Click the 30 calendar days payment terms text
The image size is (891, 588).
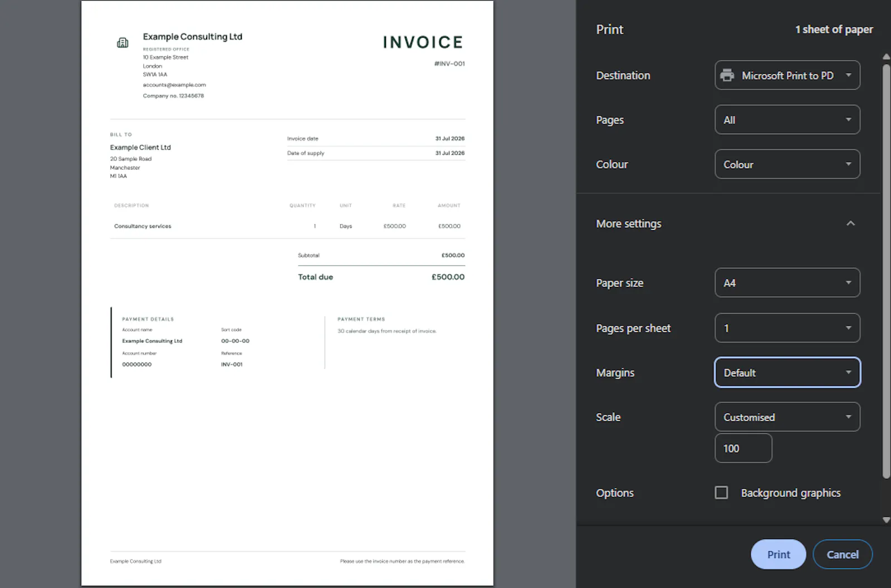tap(387, 331)
